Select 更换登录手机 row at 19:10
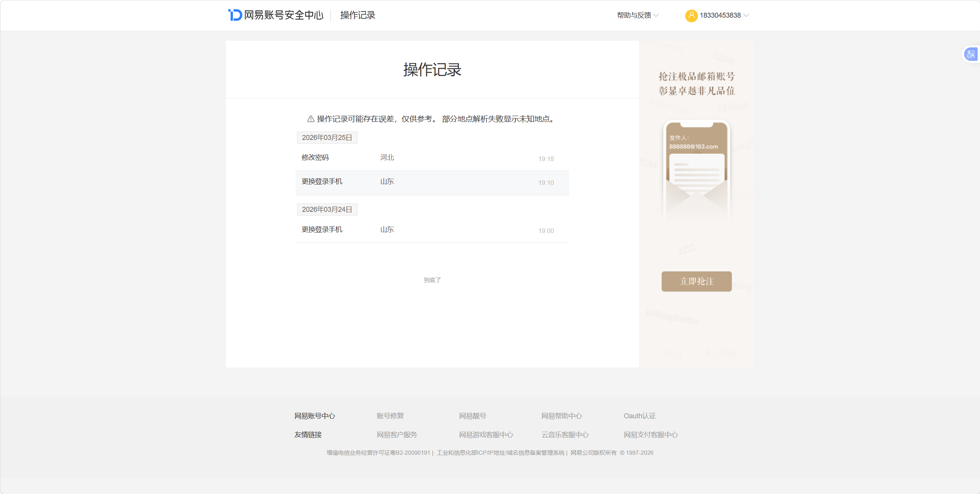Screen dimensions: 980x494 (432, 183)
